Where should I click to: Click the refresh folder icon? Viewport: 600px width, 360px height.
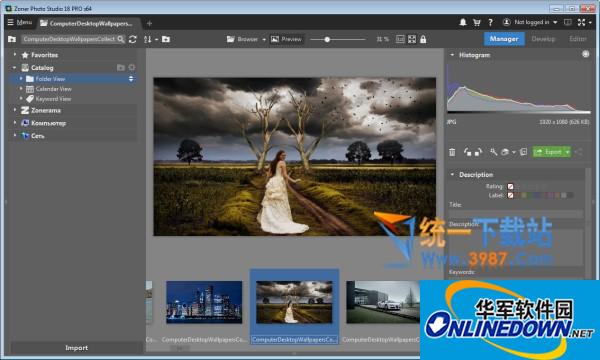point(133,39)
